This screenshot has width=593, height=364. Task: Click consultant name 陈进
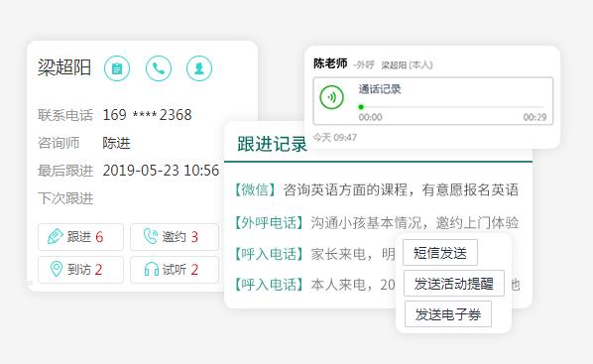coord(116,143)
